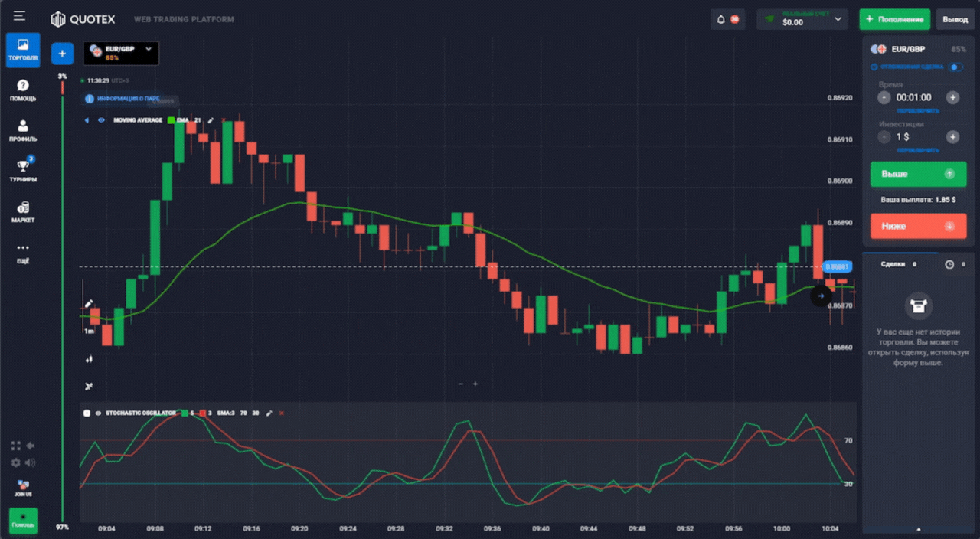Viewport: 980px width, 539px height.
Task: Enter fullscreen mode via the expand icon
Action: [15, 446]
